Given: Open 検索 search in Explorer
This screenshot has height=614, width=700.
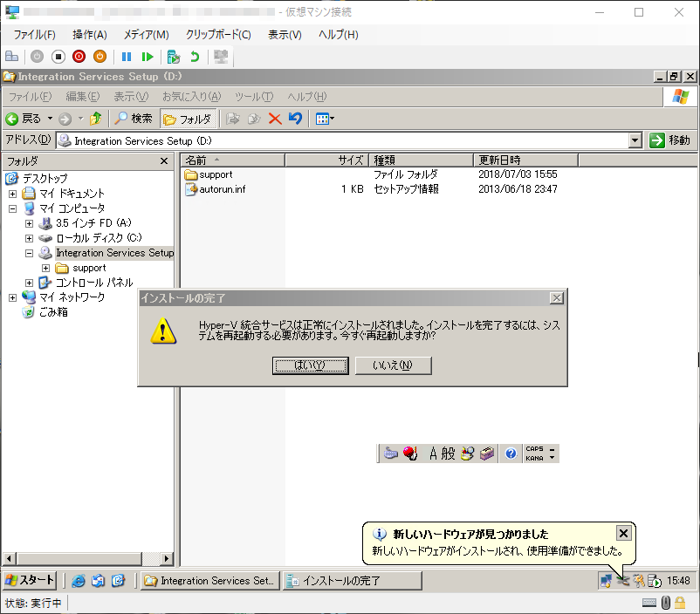Looking at the screenshot, I should (134, 119).
